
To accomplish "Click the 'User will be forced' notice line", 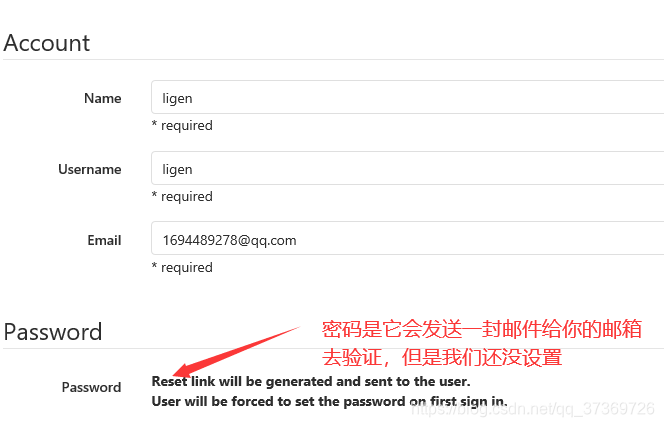I will point(329,401).
